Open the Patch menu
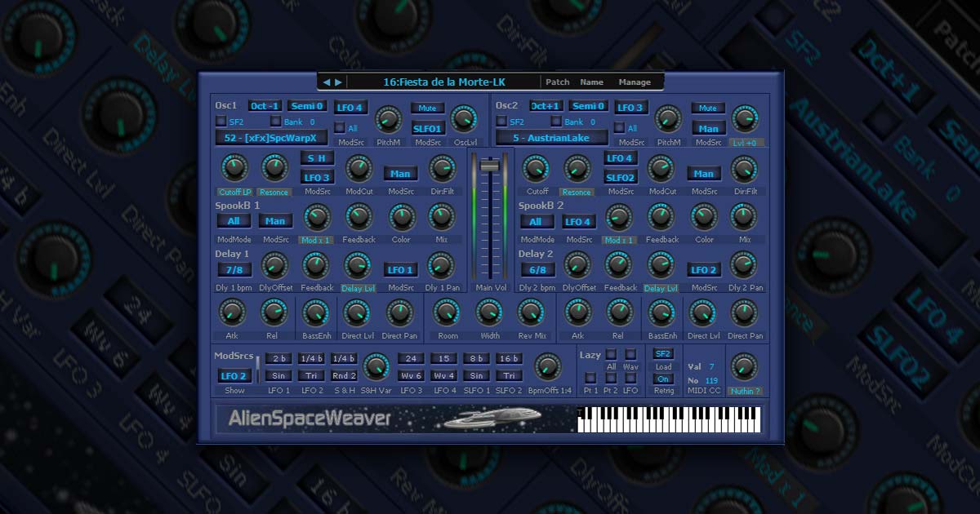The width and height of the screenshot is (980, 514). 558,82
